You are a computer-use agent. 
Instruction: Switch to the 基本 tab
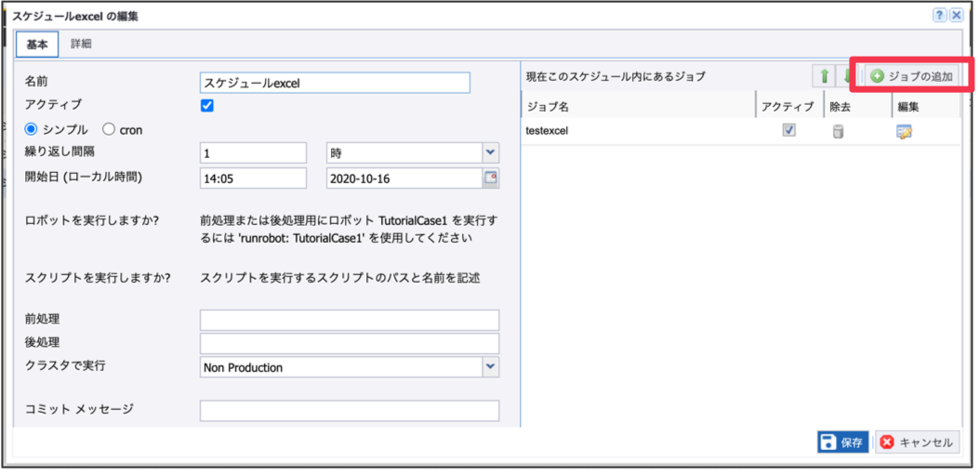pyautogui.click(x=37, y=45)
